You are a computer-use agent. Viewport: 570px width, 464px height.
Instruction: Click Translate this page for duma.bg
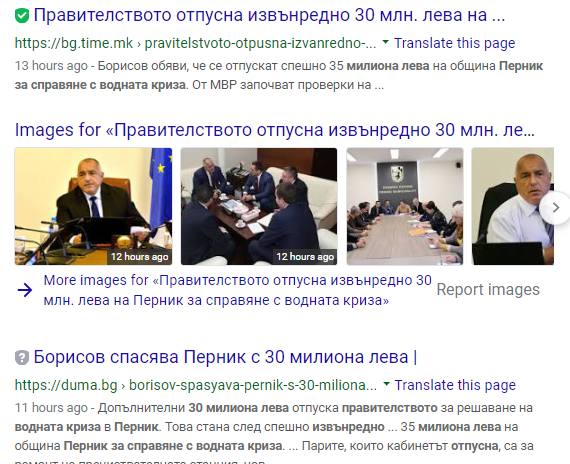[455, 385]
